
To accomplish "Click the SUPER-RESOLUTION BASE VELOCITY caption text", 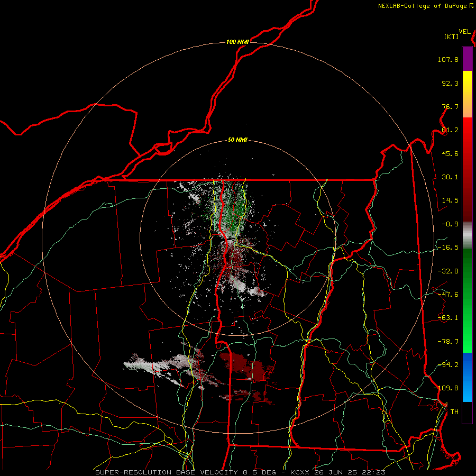I will tap(167, 472).
